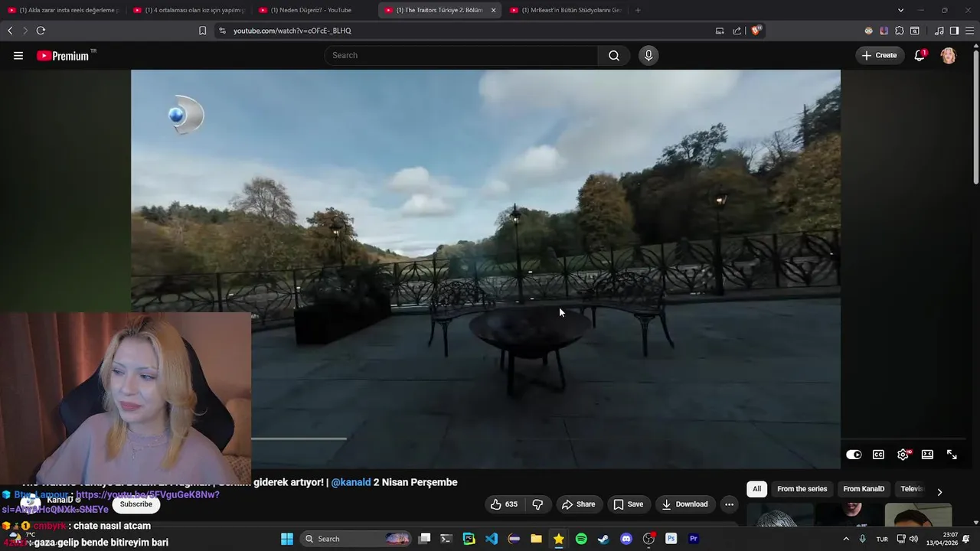The width and height of the screenshot is (980, 551).
Task: Switch to Neden Düşeriz? tab
Action: (x=314, y=10)
